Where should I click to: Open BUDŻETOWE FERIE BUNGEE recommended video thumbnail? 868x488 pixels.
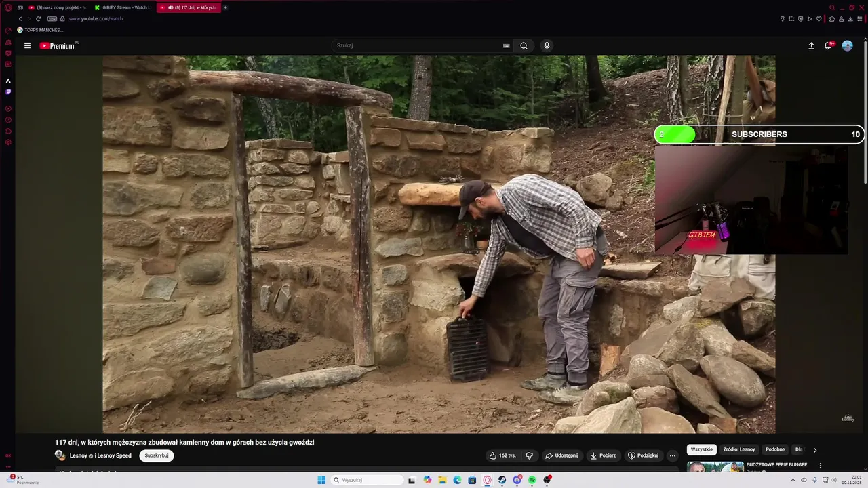(x=715, y=467)
